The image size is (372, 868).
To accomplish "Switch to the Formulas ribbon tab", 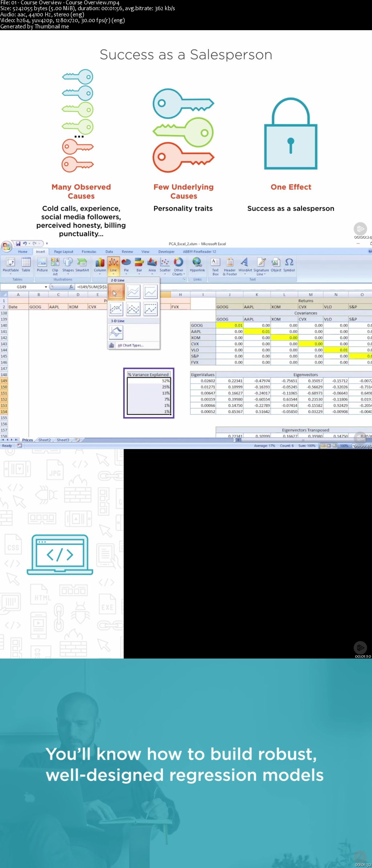I will pos(89,252).
